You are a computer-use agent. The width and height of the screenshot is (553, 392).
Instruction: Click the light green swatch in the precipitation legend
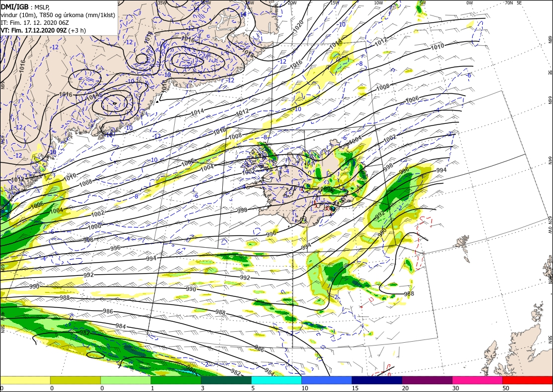(126, 380)
